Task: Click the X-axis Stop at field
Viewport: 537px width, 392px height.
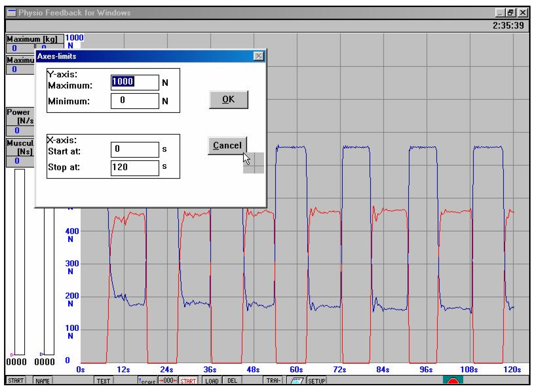Action: pos(135,168)
